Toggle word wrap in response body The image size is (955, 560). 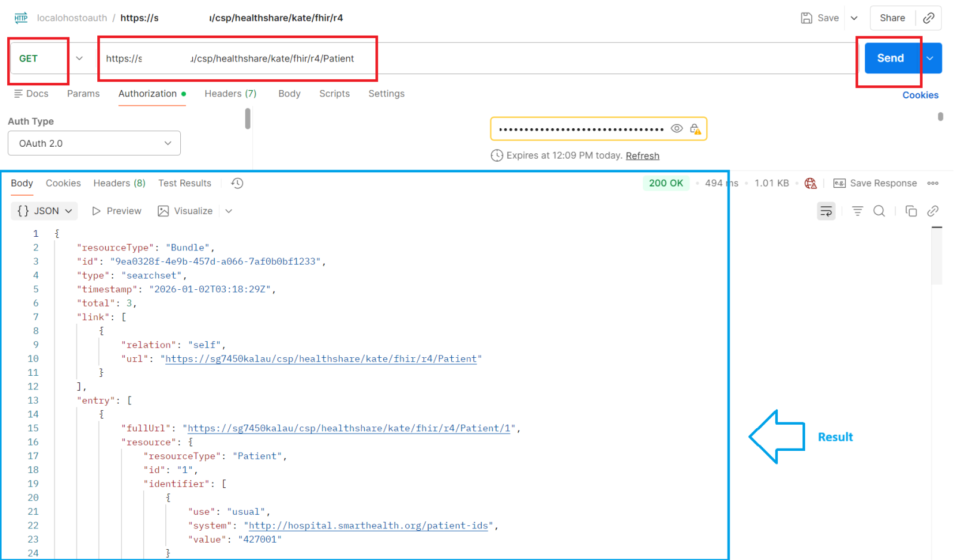pyautogui.click(x=826, y=211)
